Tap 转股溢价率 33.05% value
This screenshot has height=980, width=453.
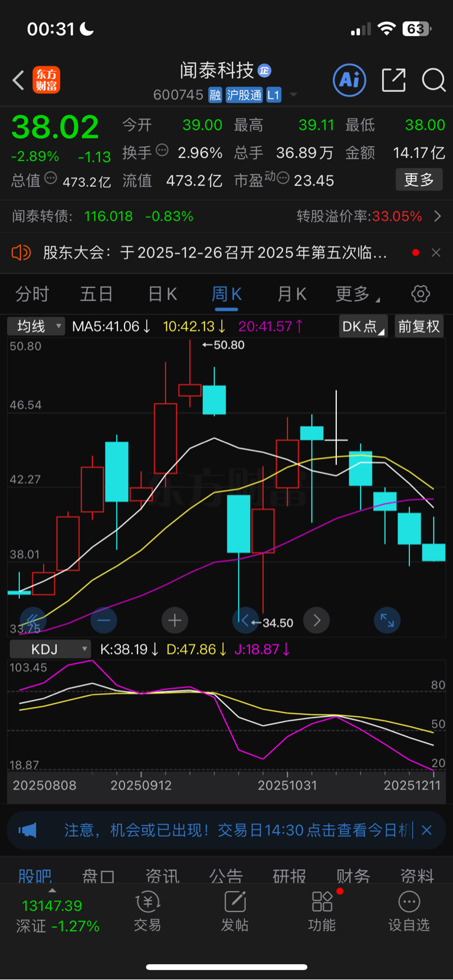coord(397,216)
